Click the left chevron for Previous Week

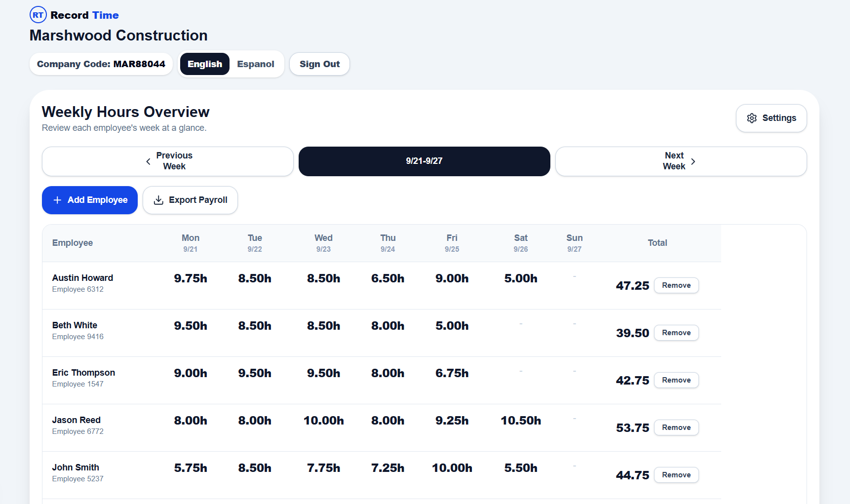pos(148,161)
